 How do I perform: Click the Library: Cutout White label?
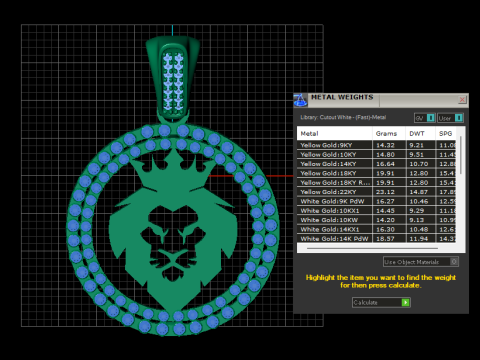pyautogui.click(x=343, y=117)
